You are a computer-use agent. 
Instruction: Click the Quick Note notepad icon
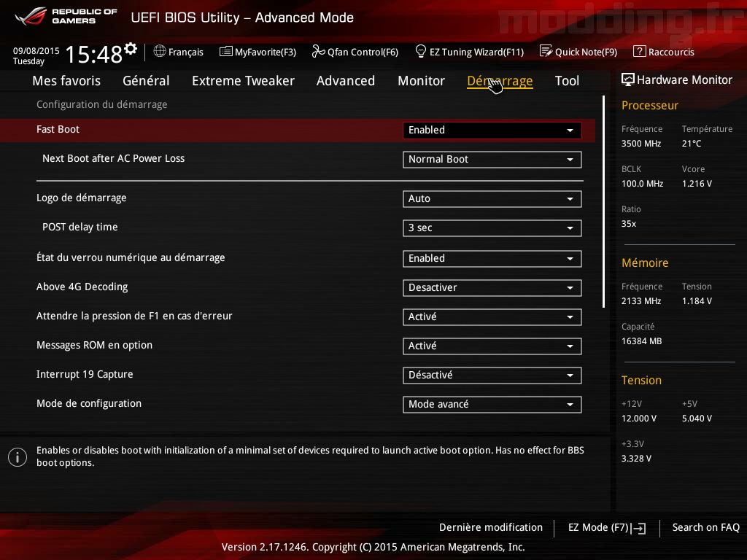click(546, 51)
